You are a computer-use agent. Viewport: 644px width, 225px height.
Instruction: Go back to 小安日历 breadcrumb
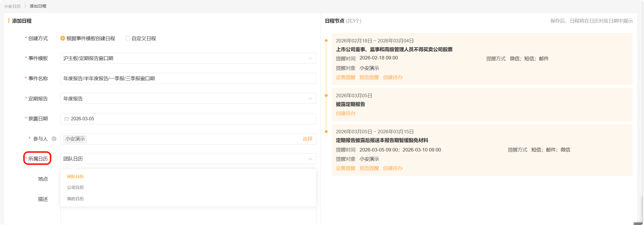(x=12, y=6)
